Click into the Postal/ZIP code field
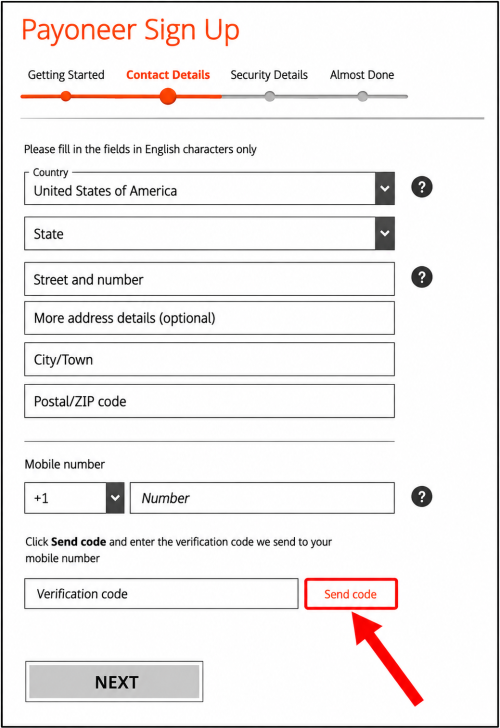The image size is (500, 728). [209, 401]
